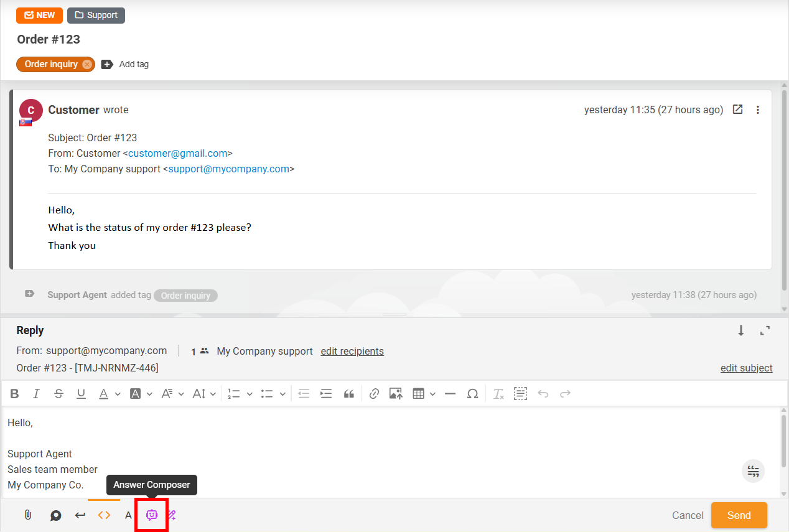The width and height of the screenshot is (789, 532).
Task: Expand the numbered list options
Action: point(250,393)
